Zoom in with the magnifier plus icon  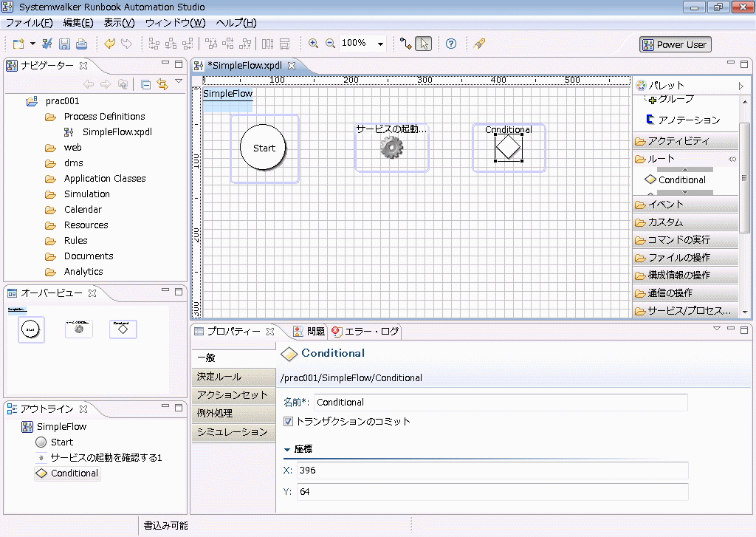(x=313, y=44)
